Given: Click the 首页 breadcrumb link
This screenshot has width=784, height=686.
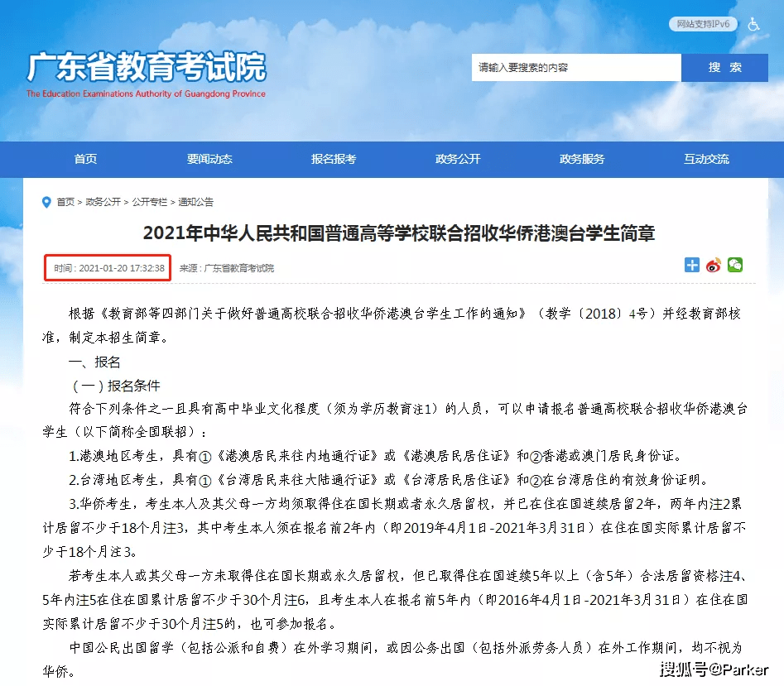Looking at the screenshot, I should pos(65,202).
